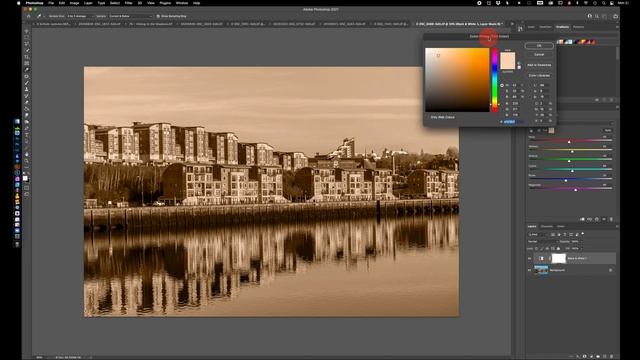
Task: Click OK in the Color Picker
Action: (x=539, y=46)
